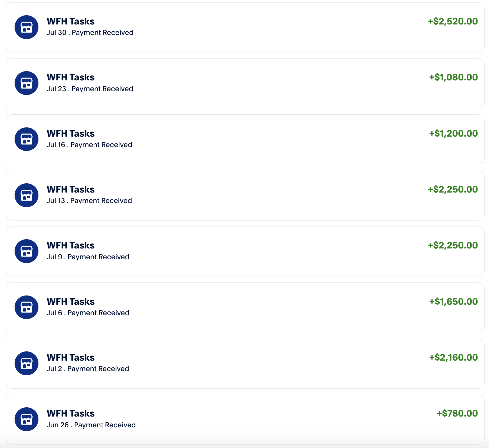Click the store icon for Jun 26 payment
The height and width of the screenshot is (448, 489).
point(27,419)
